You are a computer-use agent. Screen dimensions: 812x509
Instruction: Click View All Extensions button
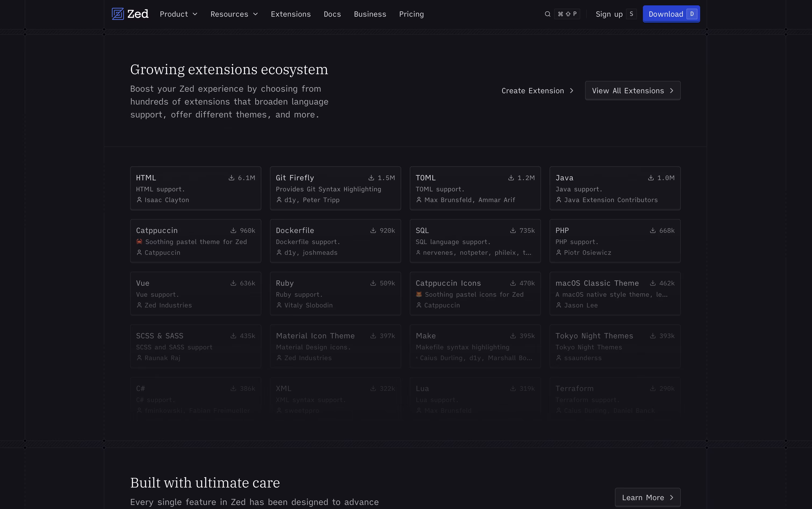[632, 91]
